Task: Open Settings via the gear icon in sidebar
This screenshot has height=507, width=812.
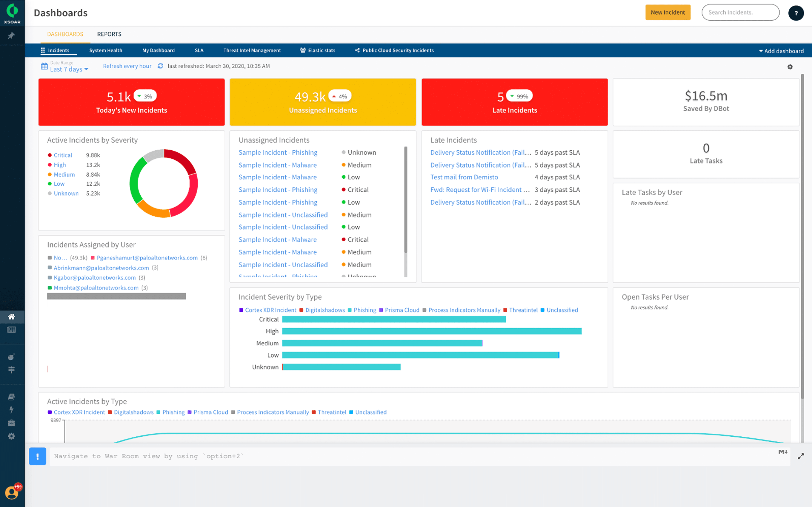Action: pyautogui.click(x=12, y=436)
